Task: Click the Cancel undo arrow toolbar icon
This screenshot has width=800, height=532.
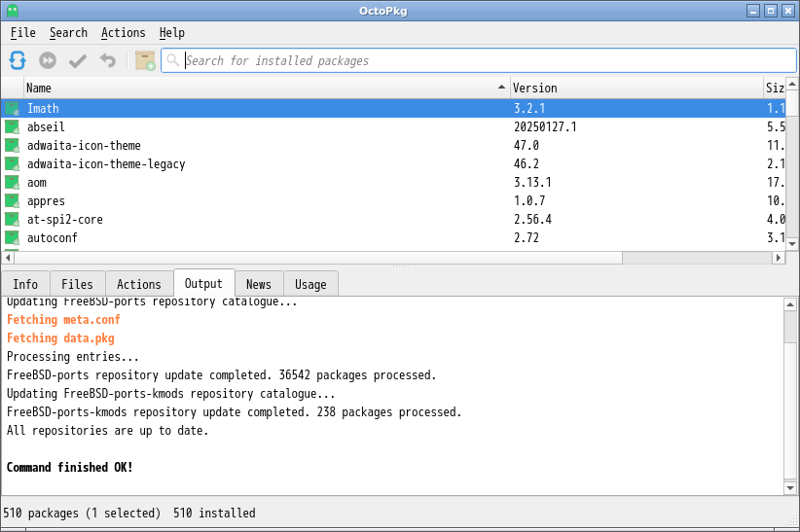Action: 108,60
